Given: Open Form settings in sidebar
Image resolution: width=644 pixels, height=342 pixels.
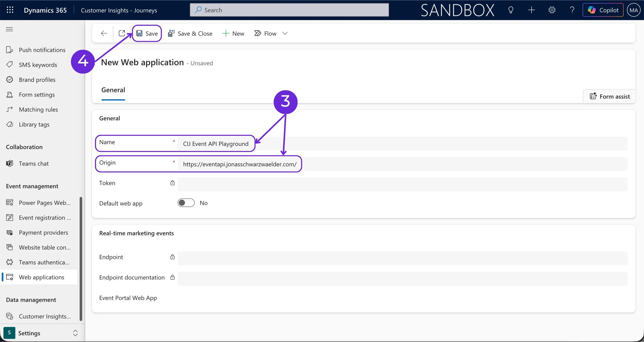Looking at the screenshot, I should (39, 95).
